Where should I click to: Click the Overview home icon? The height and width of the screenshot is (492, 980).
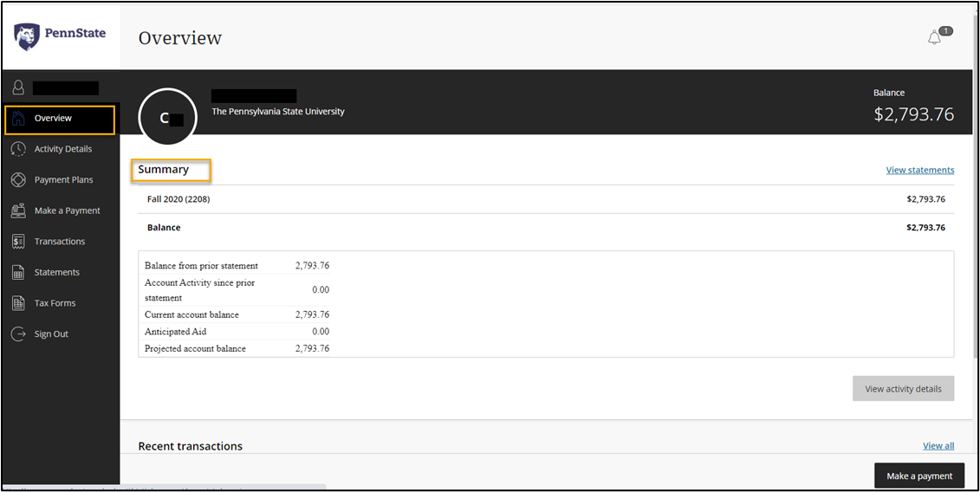18,119
